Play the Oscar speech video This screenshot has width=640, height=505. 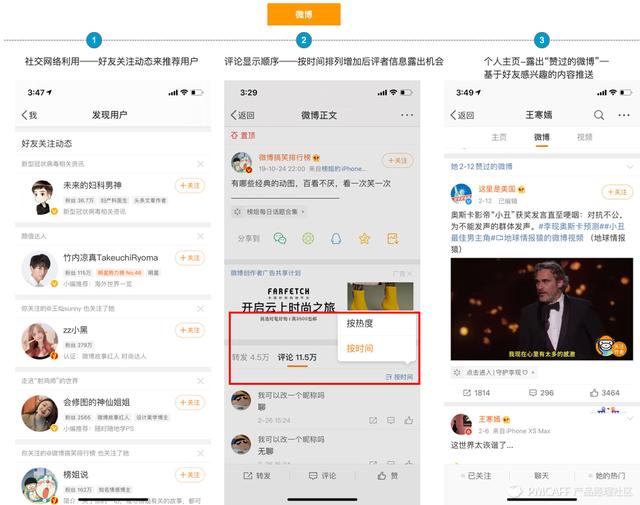[x=542, y=309]
